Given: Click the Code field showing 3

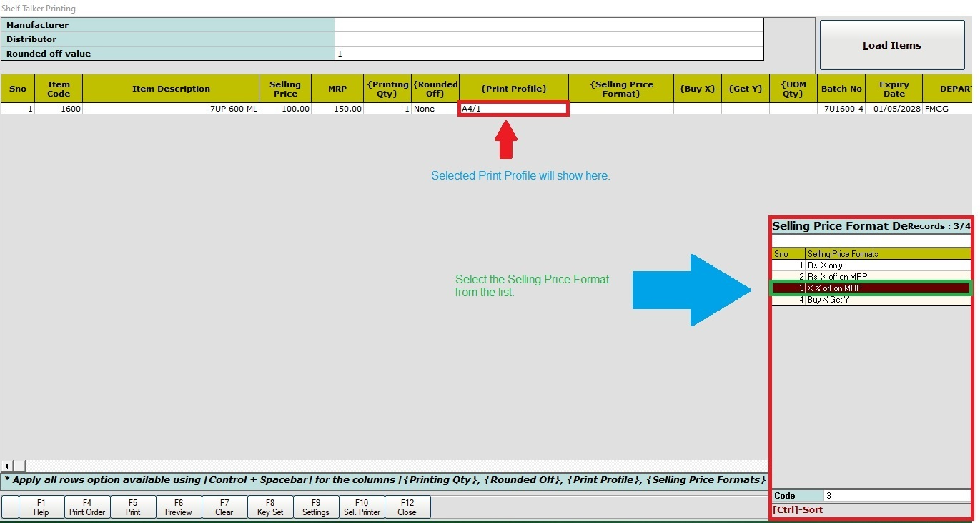Looking at the screenshot, I should click(897, 496).
